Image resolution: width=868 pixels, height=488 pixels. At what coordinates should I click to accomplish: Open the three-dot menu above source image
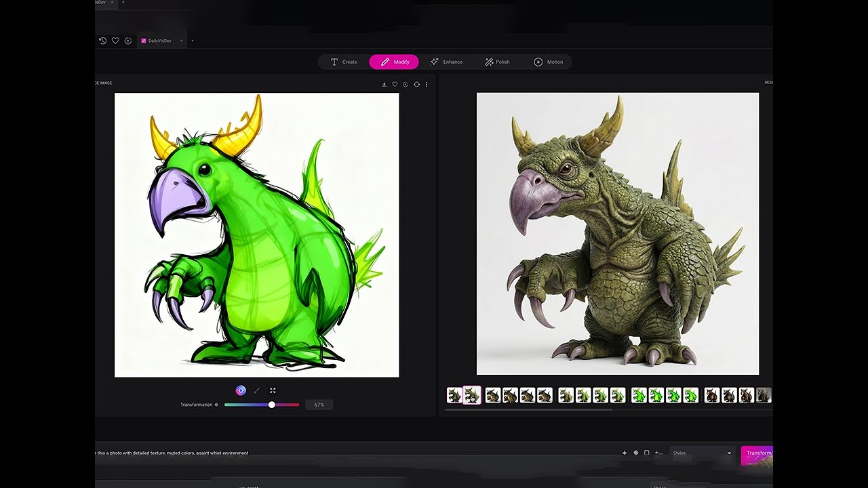click(x=426, y=85)
